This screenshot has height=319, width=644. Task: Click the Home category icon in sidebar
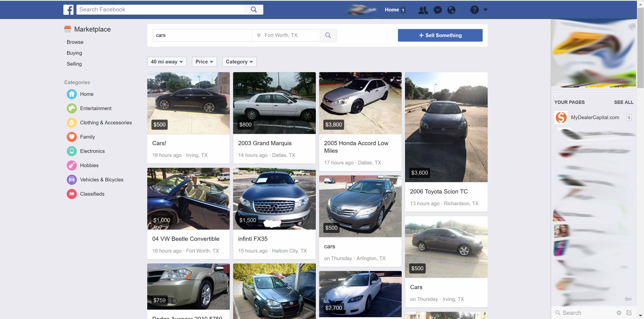tap(71, 94)
